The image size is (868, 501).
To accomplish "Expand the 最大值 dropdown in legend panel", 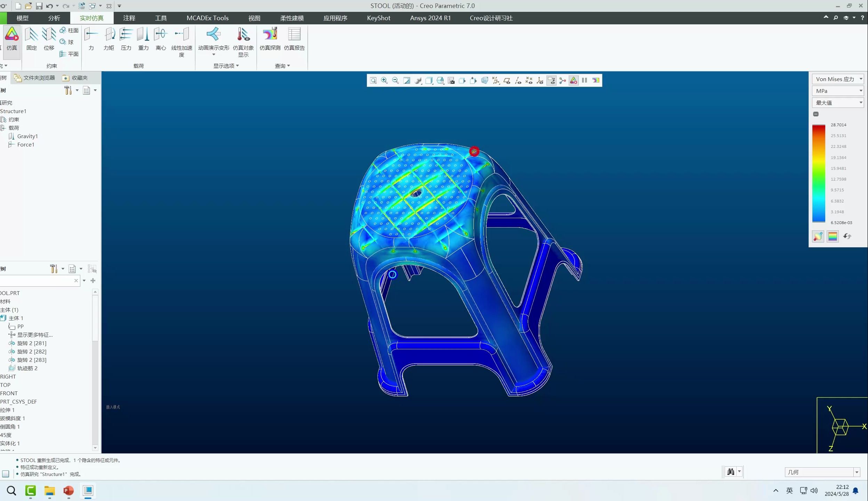I will 838,103.
